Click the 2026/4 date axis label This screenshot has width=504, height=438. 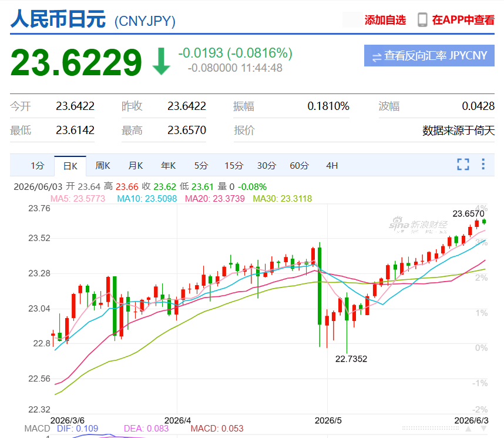(x=177, y=420)
